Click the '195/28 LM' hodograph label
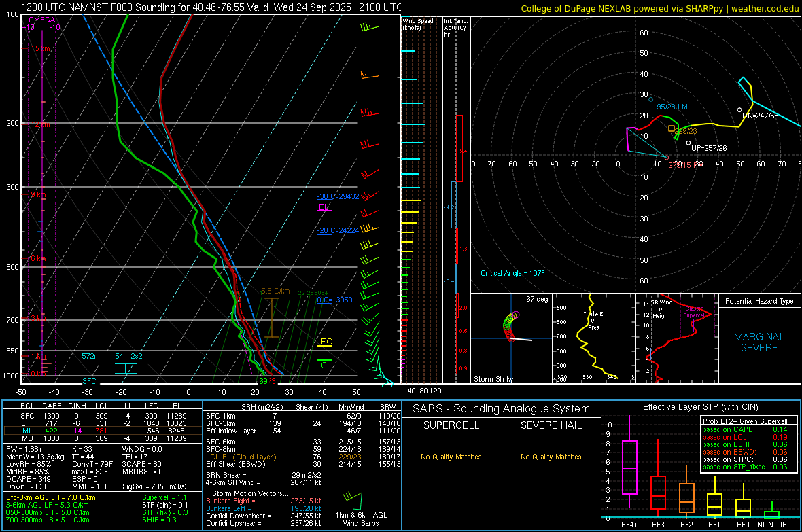Screen dimensions: 802x532 click(x=670, y=107)
